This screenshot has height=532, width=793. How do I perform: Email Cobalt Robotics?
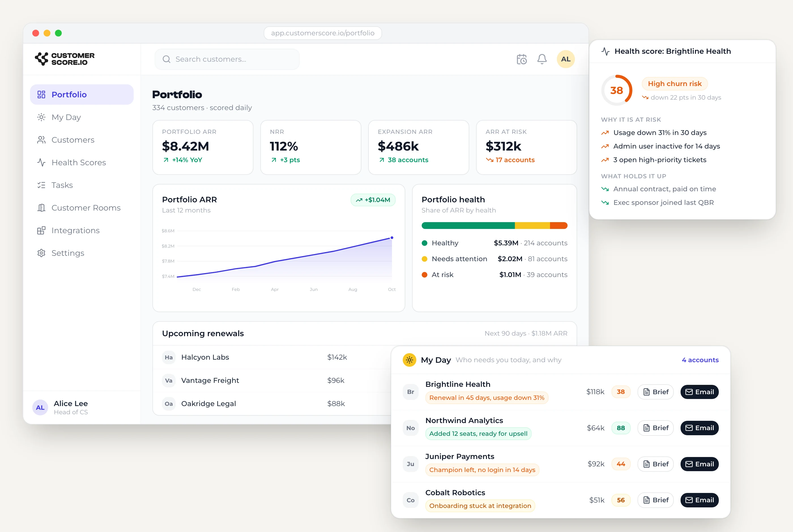[699, 500]
